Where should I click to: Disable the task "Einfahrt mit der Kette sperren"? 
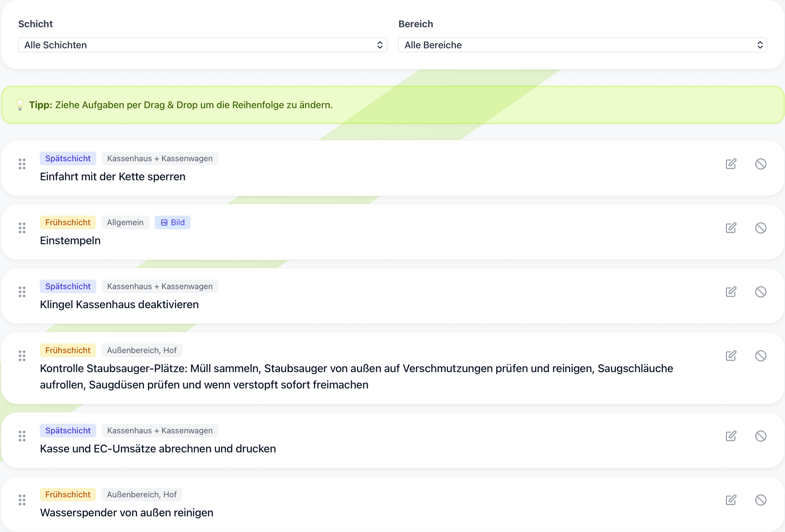[x=761, y=164]
